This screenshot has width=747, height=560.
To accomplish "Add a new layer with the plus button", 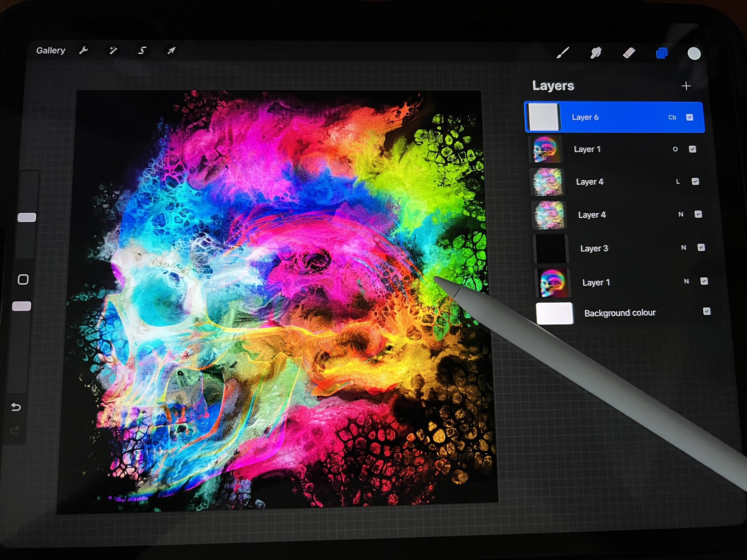I will click(x=686, y=86).
